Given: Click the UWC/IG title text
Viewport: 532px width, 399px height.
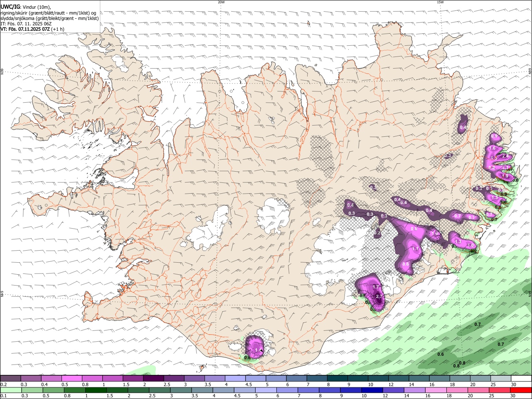Looking at the screenshot, I should pos(10,7).
